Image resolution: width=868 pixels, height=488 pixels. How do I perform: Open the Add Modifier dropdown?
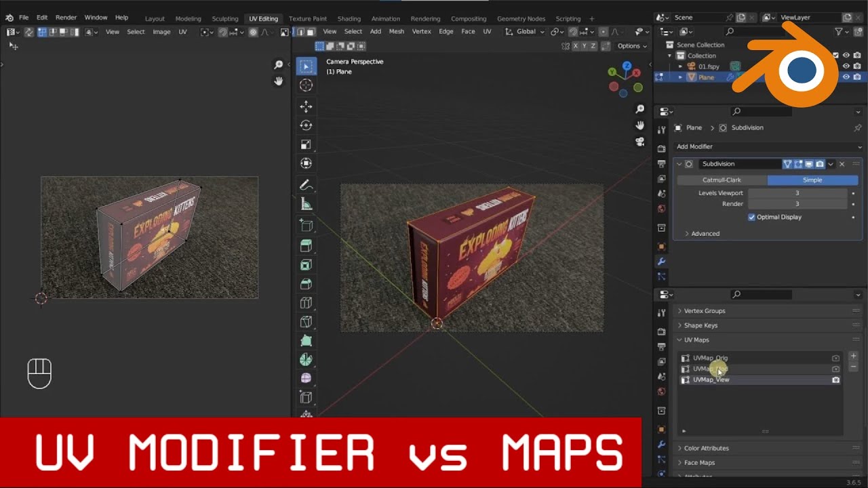(x=768, y=146)
